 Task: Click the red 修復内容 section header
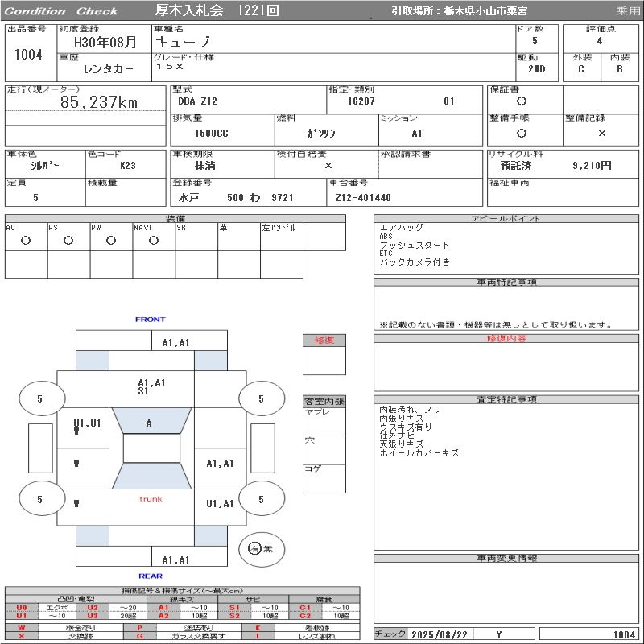[x=506, y=338]
